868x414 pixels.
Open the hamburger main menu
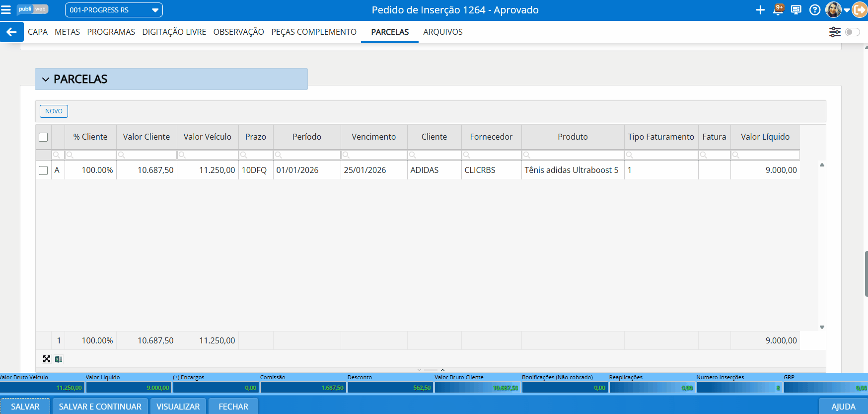click(6, 10)
